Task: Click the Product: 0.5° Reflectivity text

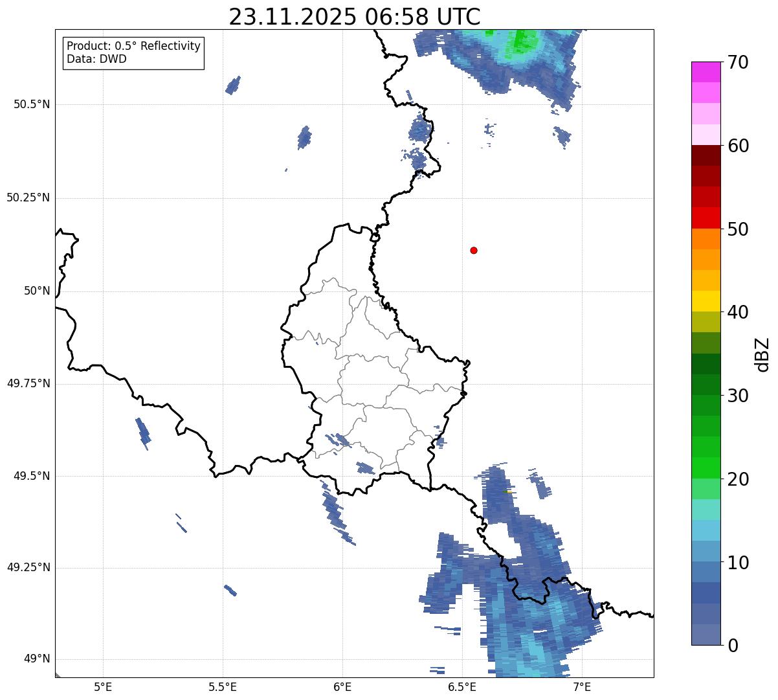Action: (133, 47)
